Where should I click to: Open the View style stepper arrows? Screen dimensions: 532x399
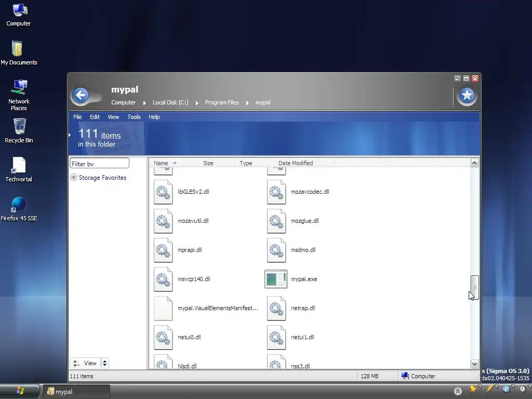(104, 363)
